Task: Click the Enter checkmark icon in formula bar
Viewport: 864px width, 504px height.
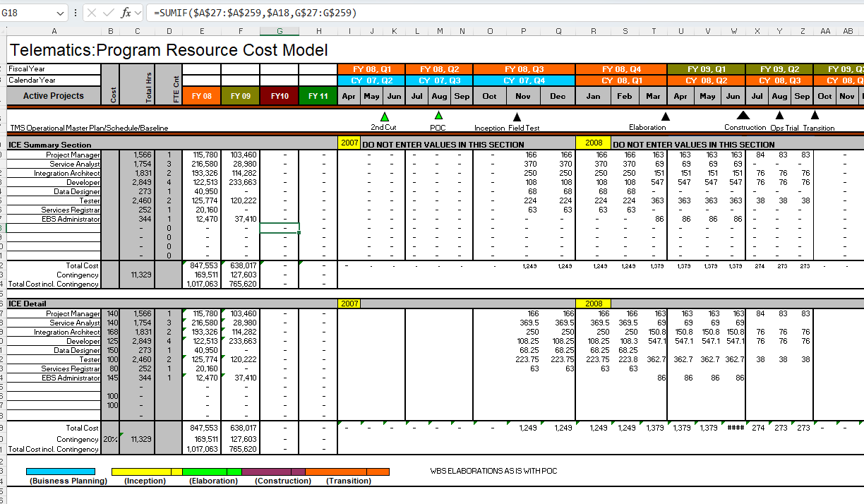Action: coord(109,13)
